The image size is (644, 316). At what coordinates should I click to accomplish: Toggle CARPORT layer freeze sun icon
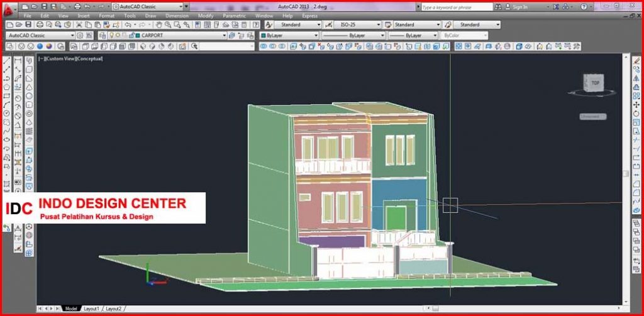pyautogui.click(x=118, y=36)
